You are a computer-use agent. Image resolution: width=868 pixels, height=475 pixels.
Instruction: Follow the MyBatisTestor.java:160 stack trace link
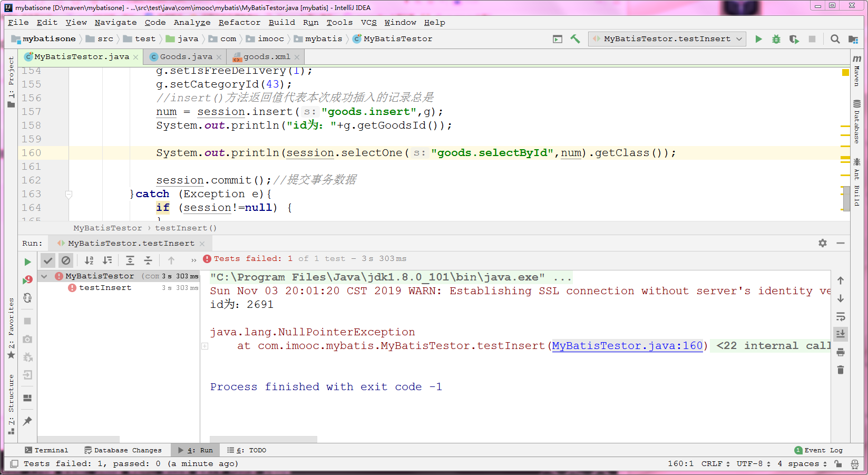(x=627, y=346)
